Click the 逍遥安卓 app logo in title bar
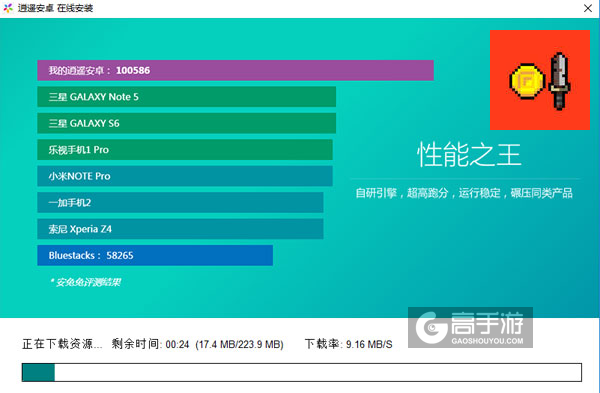 coord(8,8)
